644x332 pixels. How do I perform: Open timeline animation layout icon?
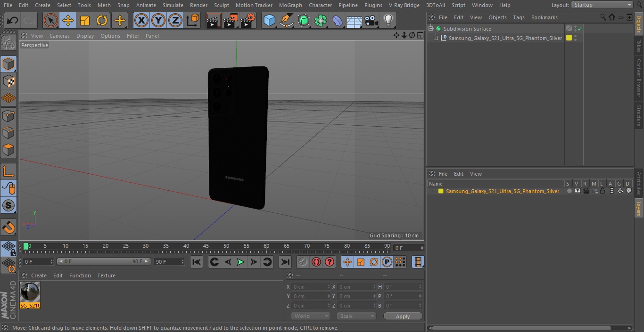[x=418, y=262]
